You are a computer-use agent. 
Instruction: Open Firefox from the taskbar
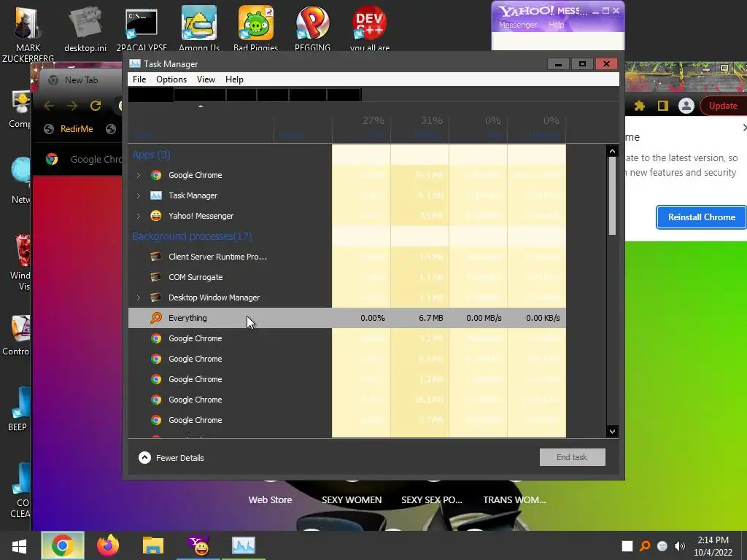click(108, 545)
